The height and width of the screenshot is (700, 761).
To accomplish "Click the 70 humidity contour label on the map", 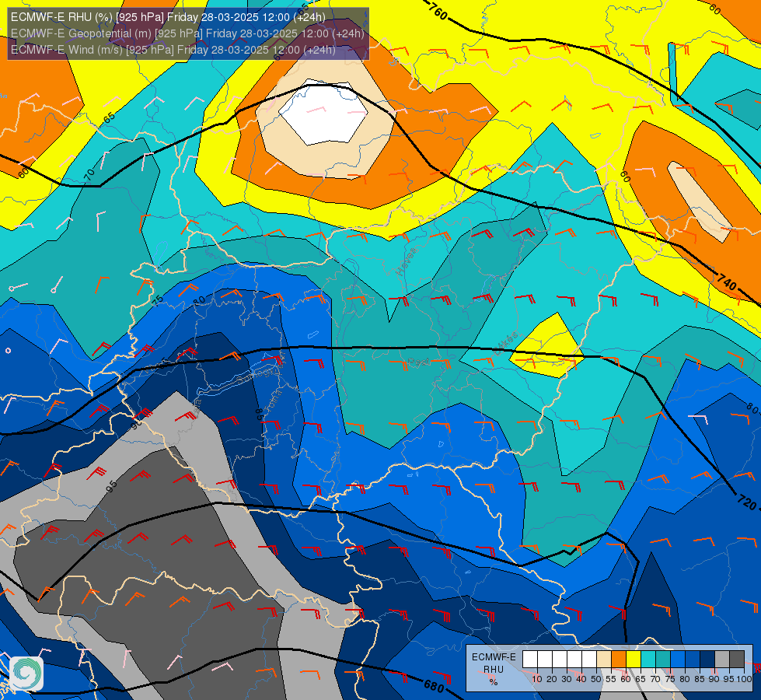I will coord(89,175).
